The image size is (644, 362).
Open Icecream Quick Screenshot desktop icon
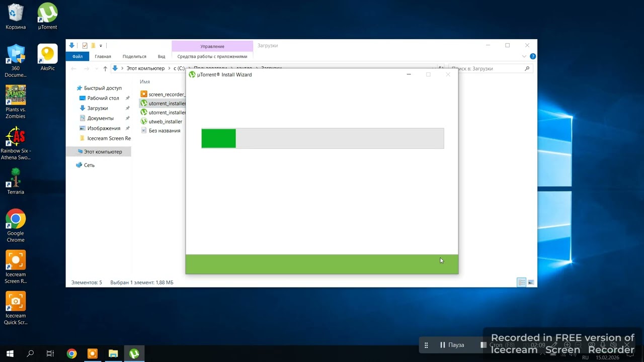(16, 308)
